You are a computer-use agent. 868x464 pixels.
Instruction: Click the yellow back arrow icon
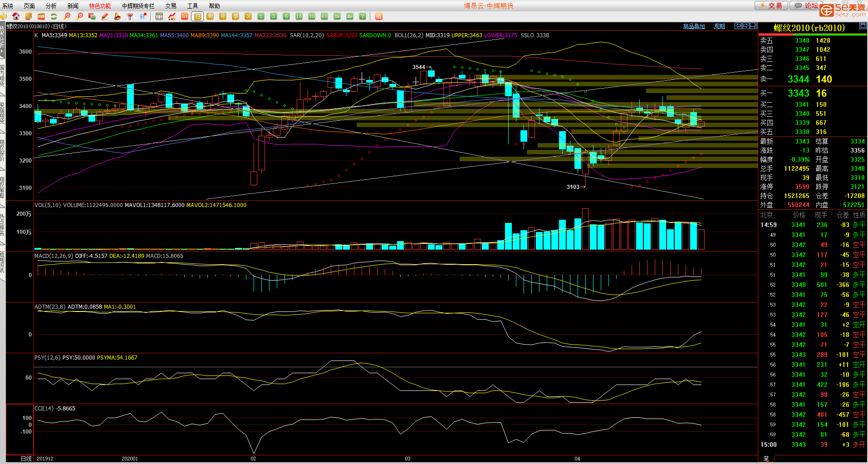(x=4, y=16)
